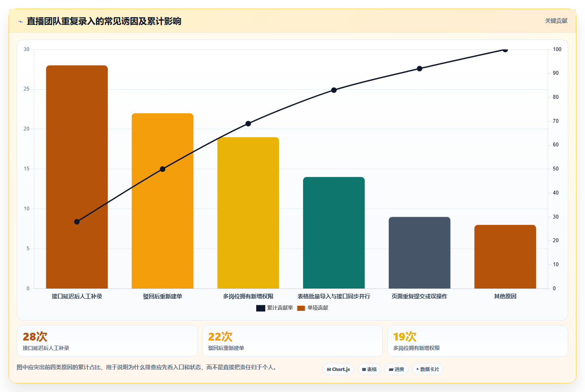Click the 表格批量导入与接口同步并行 bar

coord(334,233)
